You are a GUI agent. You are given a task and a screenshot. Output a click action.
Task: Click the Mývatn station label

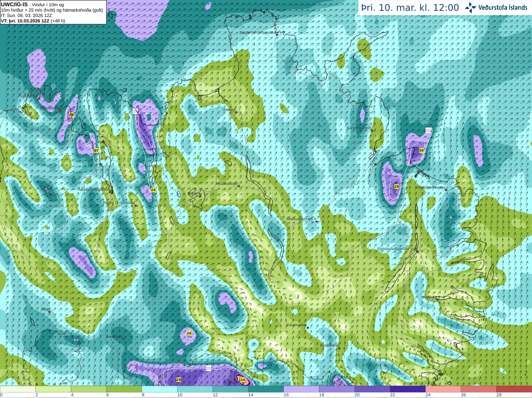[194, 193]
